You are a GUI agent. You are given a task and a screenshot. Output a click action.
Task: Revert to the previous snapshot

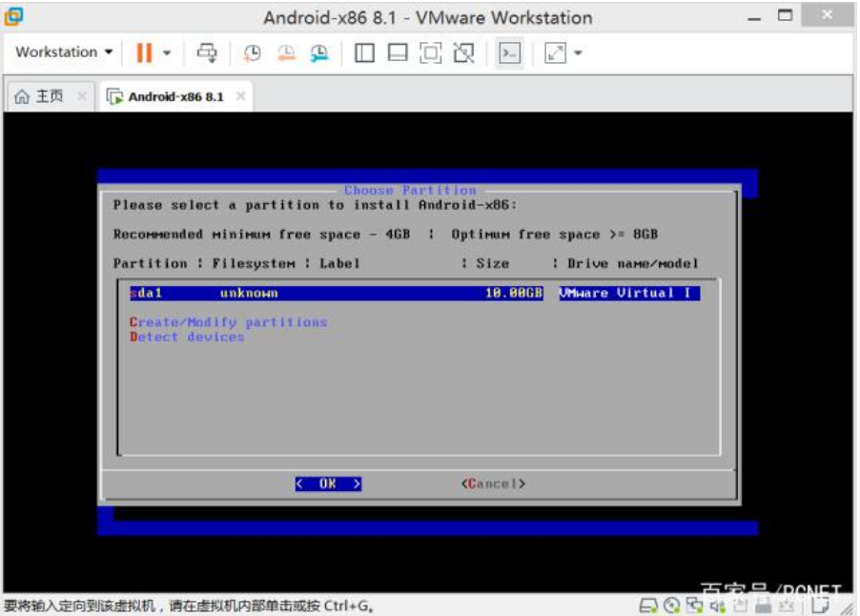point(286,52)
